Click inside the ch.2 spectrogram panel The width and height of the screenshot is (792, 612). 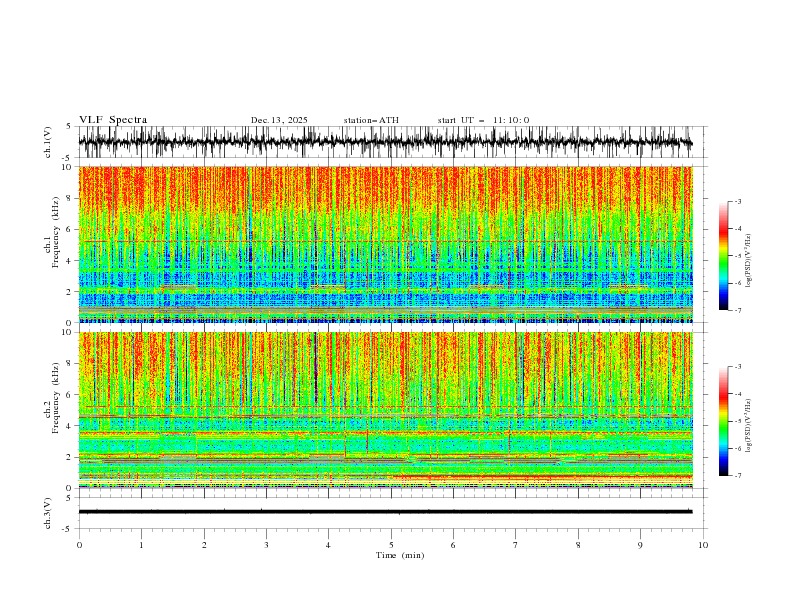click(385, 410)
